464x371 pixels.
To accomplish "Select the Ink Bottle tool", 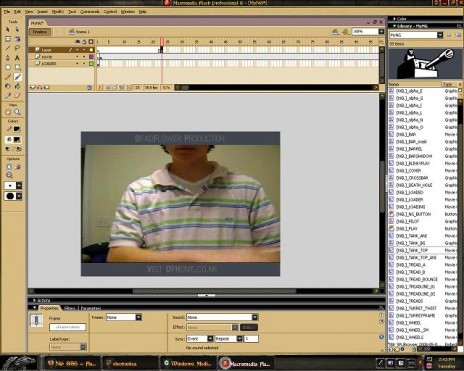I will (8, 86).
